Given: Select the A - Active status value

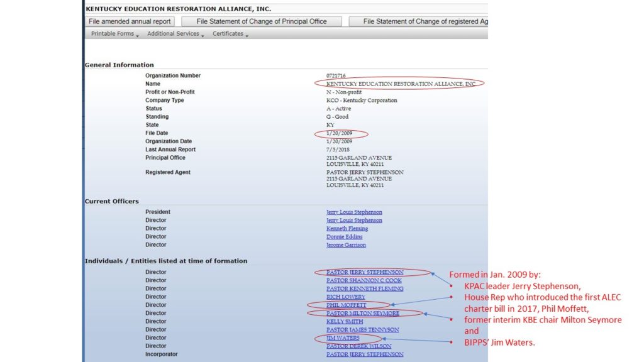Looking at the screenshot, I should click(x=338, y=109).
